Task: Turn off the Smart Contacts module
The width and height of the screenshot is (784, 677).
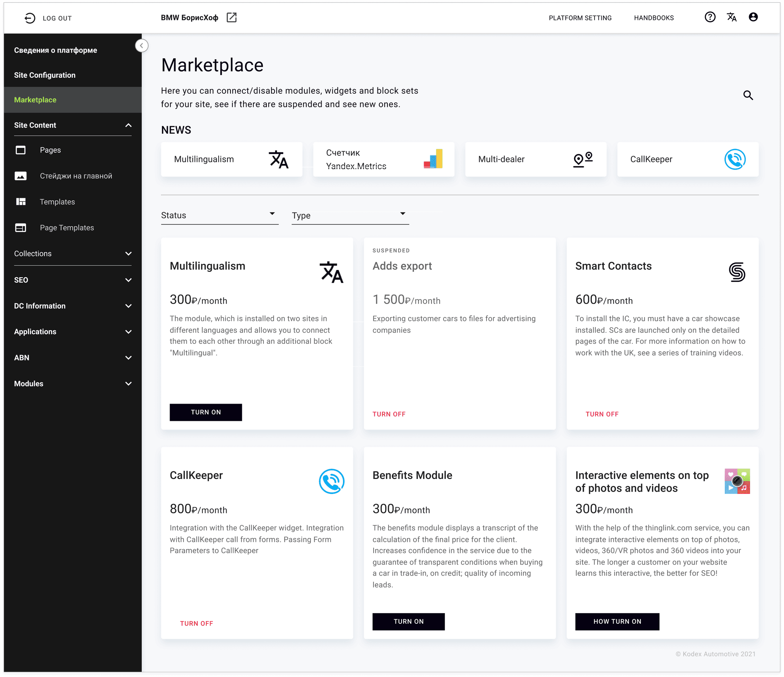Action: [602, 414]
